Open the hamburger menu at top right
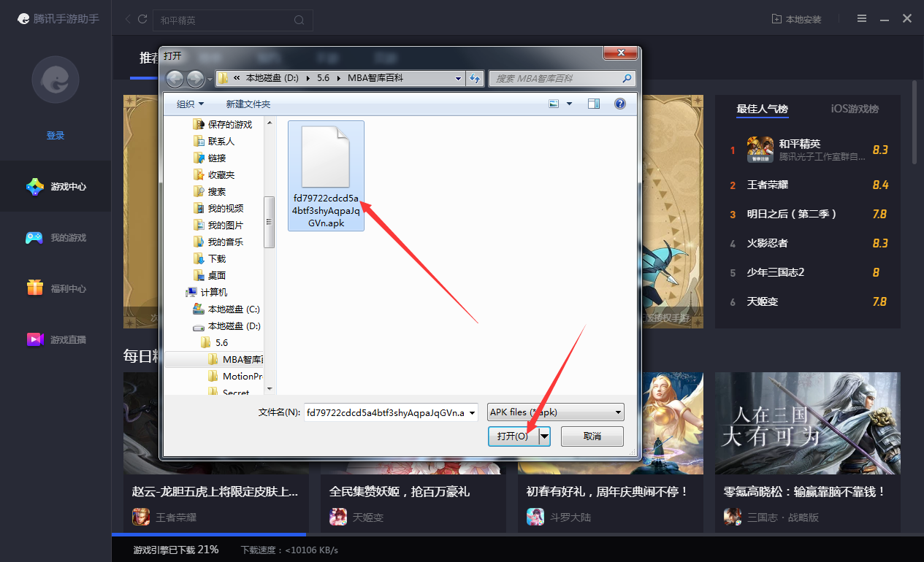The image size is (924, 562). [861, 18]
